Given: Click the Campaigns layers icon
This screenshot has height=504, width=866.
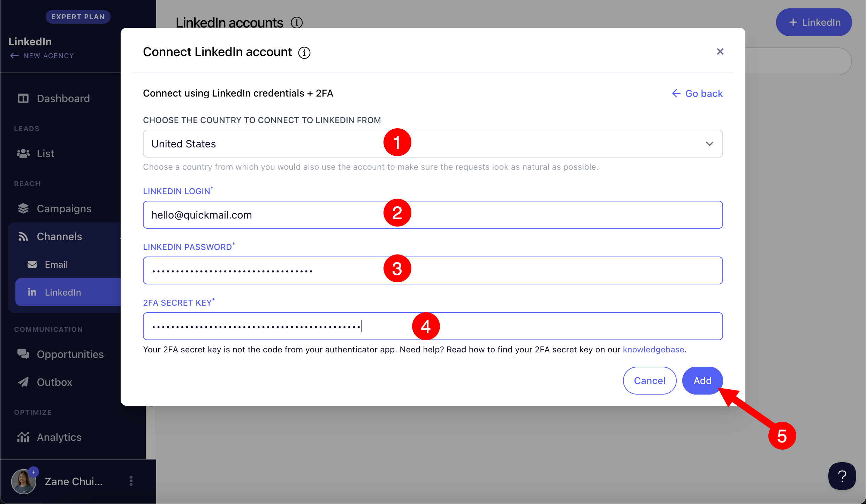Looking at the screenshot, I should [x=23, y=208].
